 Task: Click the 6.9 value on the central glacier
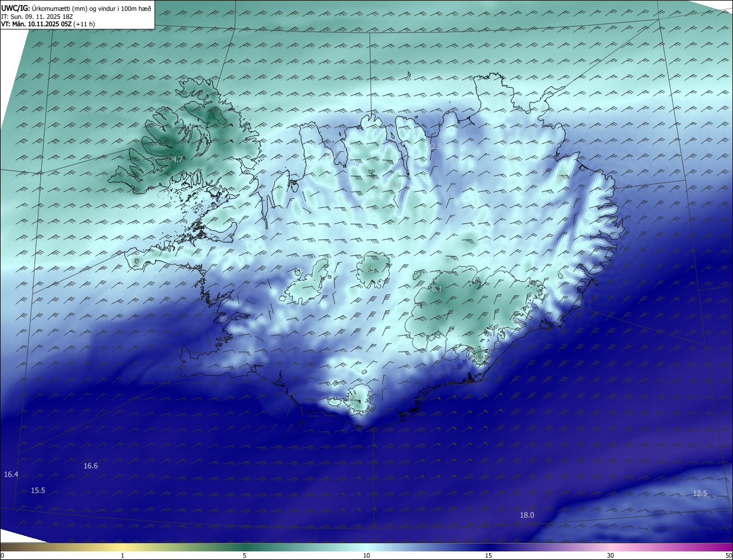coord(369,269)
